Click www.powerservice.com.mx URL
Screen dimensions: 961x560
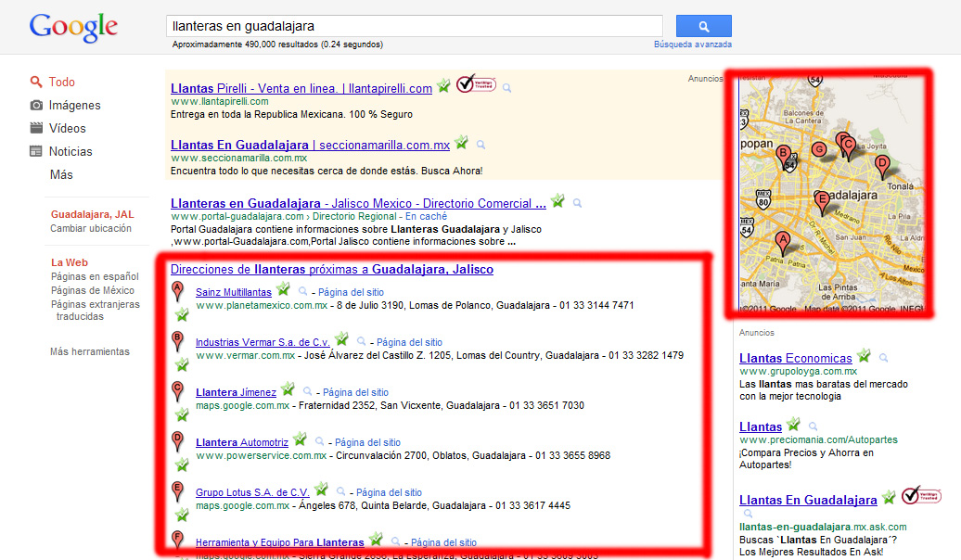(x=261, y=456)
